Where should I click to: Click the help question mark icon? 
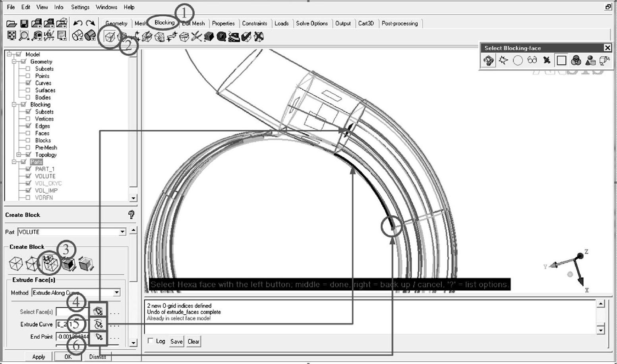pyautogui.click(x=131, y=215)
